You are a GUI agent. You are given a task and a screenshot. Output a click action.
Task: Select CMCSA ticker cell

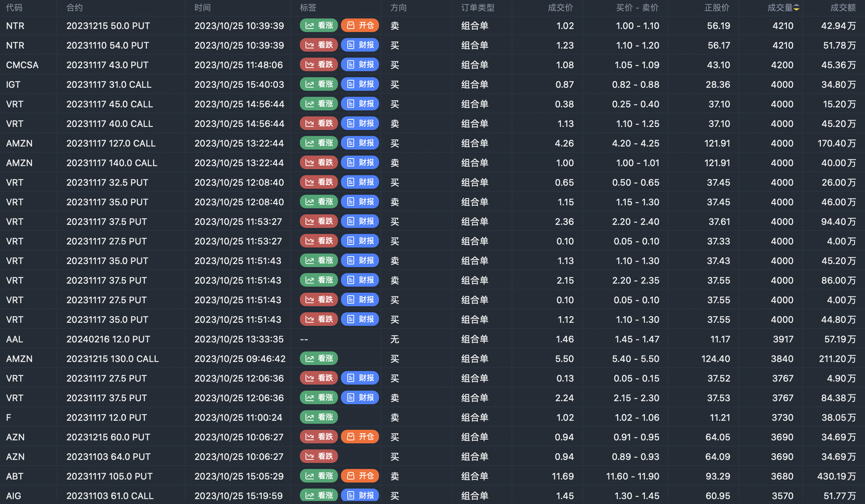coord(22,65)
